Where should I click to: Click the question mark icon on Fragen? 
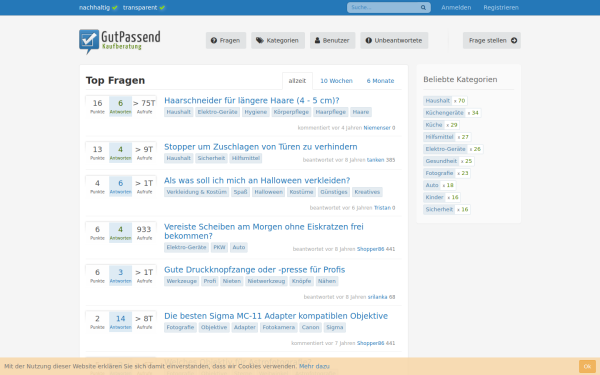pos(214,41)
